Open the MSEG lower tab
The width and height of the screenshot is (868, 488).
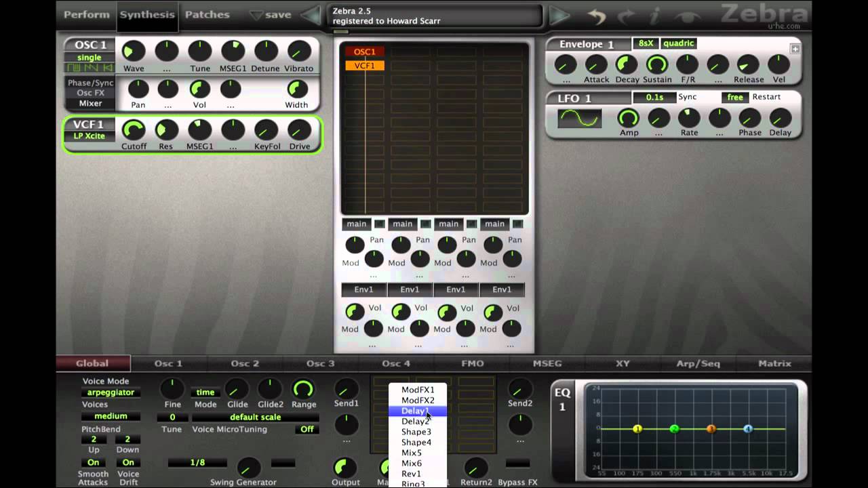click(x=547, y=363)
